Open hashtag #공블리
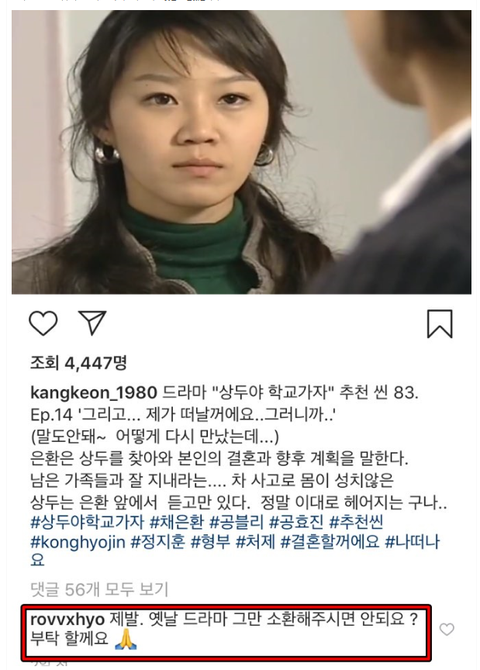 (237, 522)
